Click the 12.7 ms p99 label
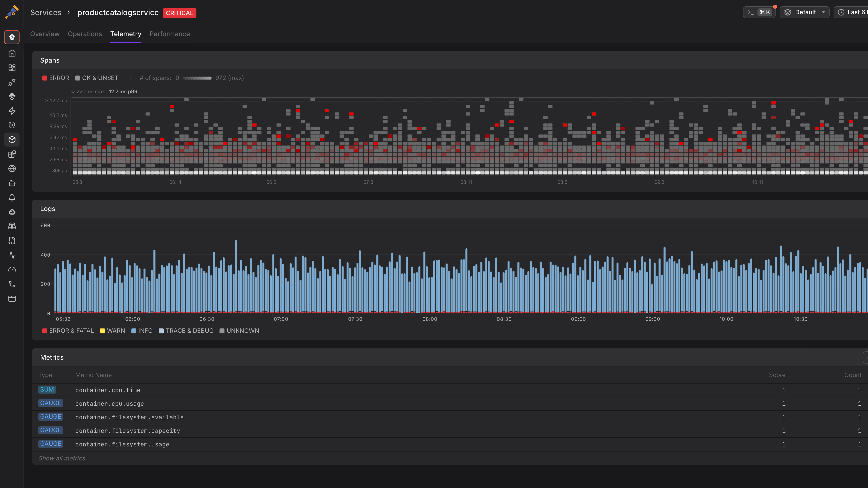The image size is (868, 488). coord(123,91)
